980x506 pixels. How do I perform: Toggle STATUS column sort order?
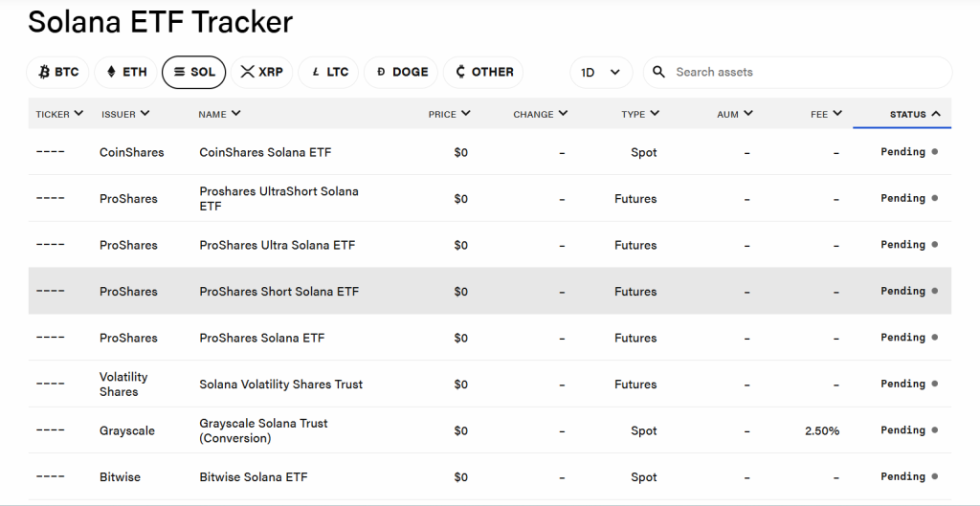click(915, 114)
